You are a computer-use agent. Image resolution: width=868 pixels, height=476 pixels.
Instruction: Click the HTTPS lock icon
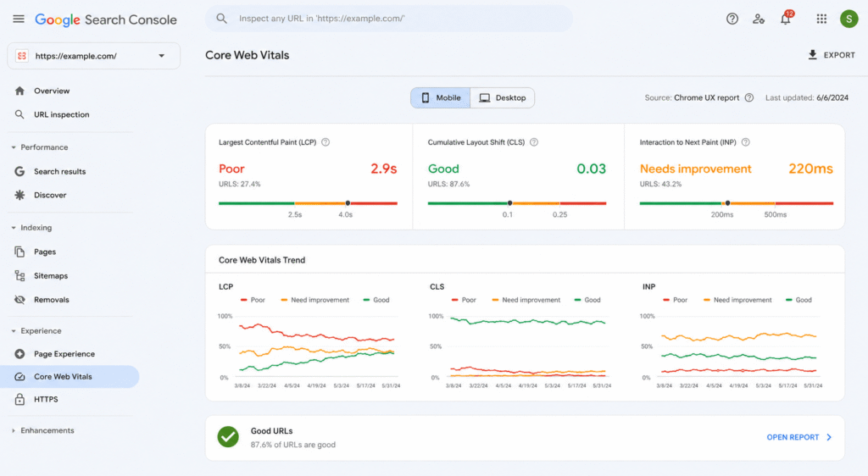click(x=20, y=399)
